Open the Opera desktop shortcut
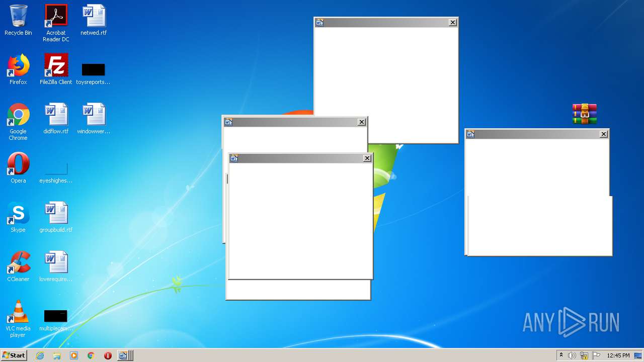644x362 pixels. 18,168
